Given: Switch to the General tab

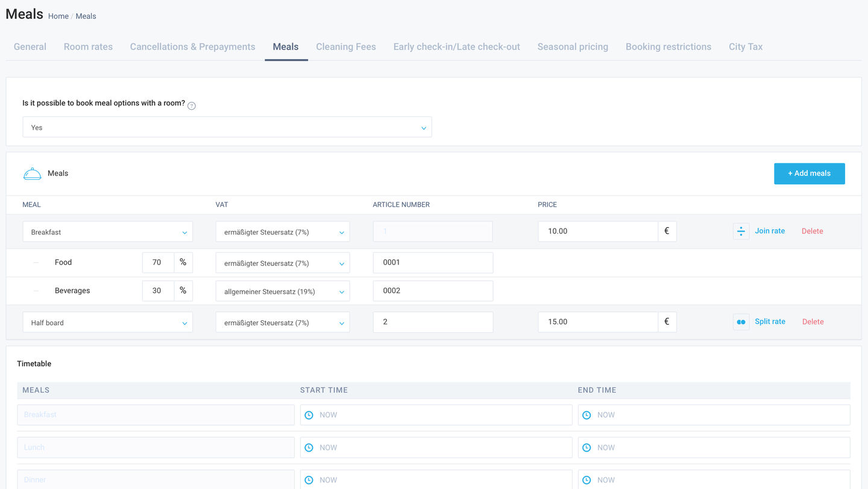Looking at the screenshot, I should [x=30, y=46].
